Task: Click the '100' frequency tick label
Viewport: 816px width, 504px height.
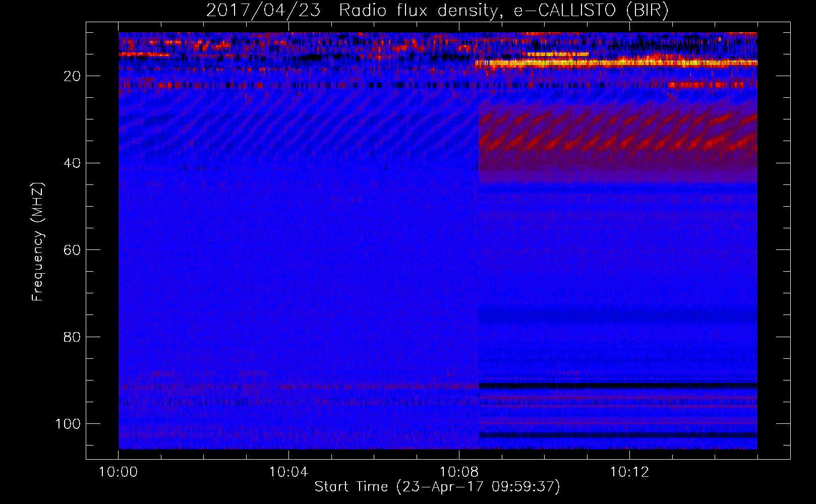Action: (68, 424)
